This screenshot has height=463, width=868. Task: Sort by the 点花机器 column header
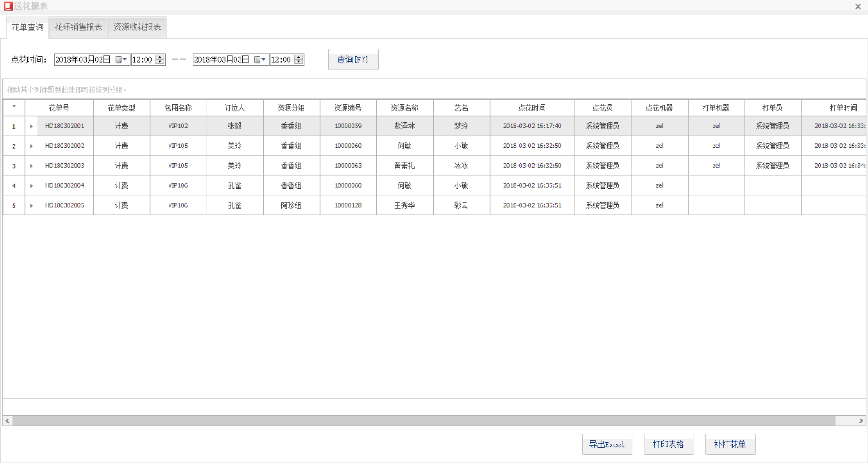point(660,107)
